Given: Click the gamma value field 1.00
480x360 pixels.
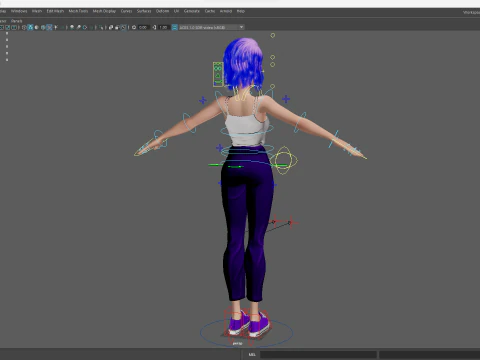Looking at the screenshot, I should pos(163,27).
